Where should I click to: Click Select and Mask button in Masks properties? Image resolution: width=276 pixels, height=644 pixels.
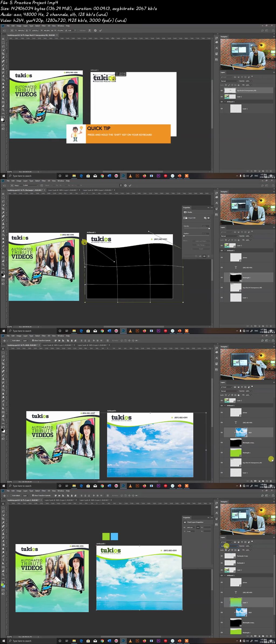coord(201,241)
